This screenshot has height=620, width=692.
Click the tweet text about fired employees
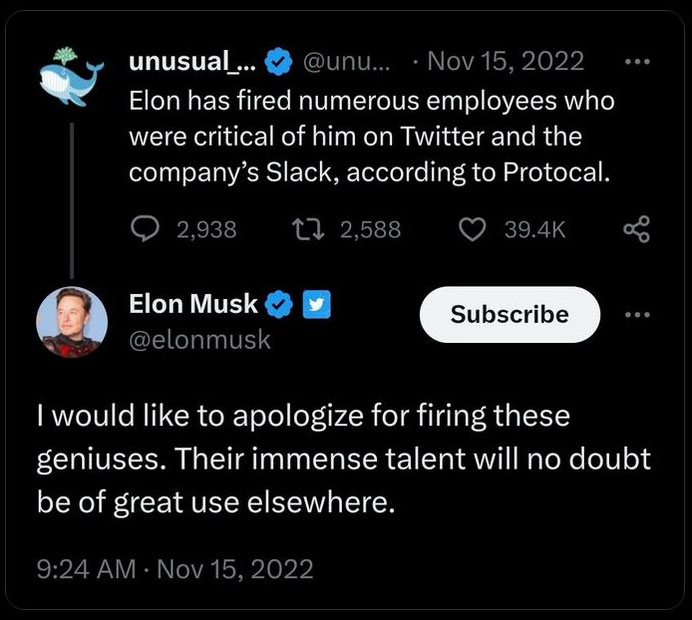pyautogui.click(x=370, y=136)
